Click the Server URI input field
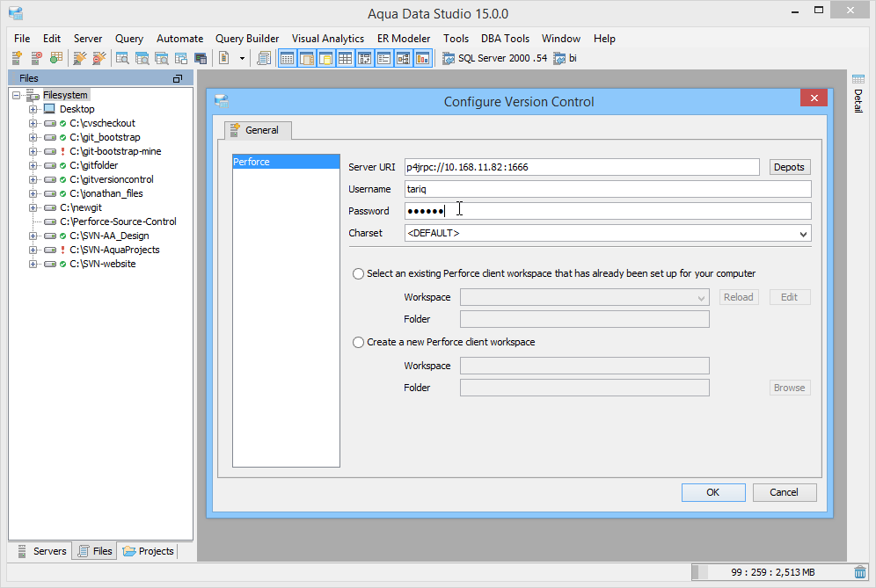 [x=581, y=167]
